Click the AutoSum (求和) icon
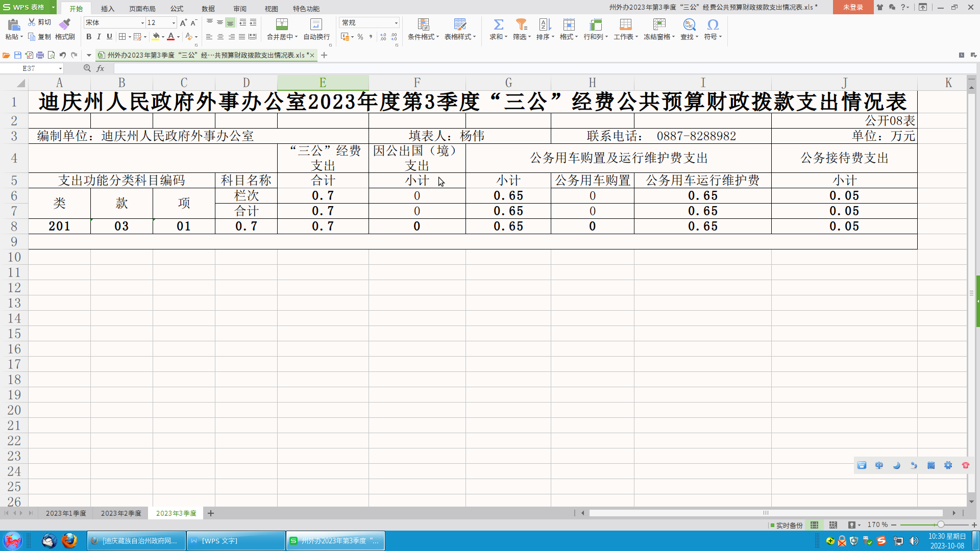 tap(497, 29)
